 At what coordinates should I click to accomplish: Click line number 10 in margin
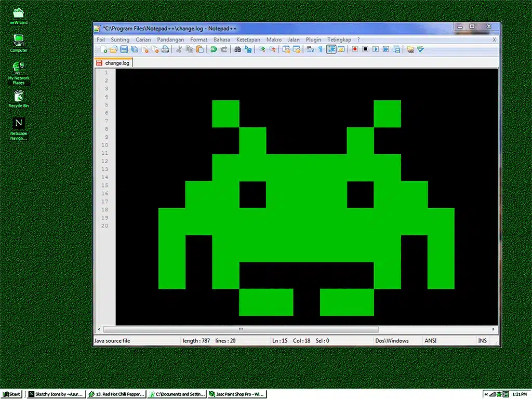tap(104, 145)
